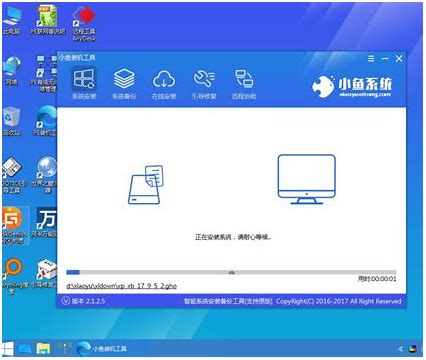
Task: Open the blue swirl browser desktop shortcut
Action: tap(46, 121)
